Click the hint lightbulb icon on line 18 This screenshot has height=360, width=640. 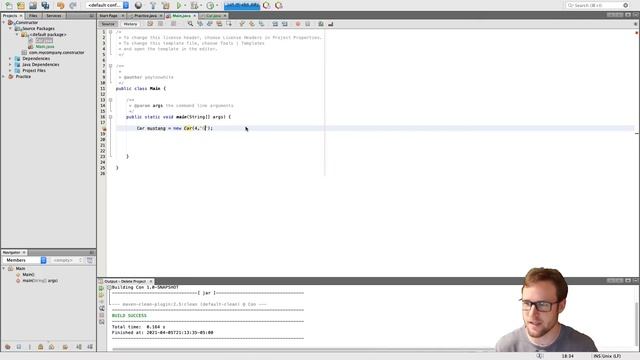104,128
